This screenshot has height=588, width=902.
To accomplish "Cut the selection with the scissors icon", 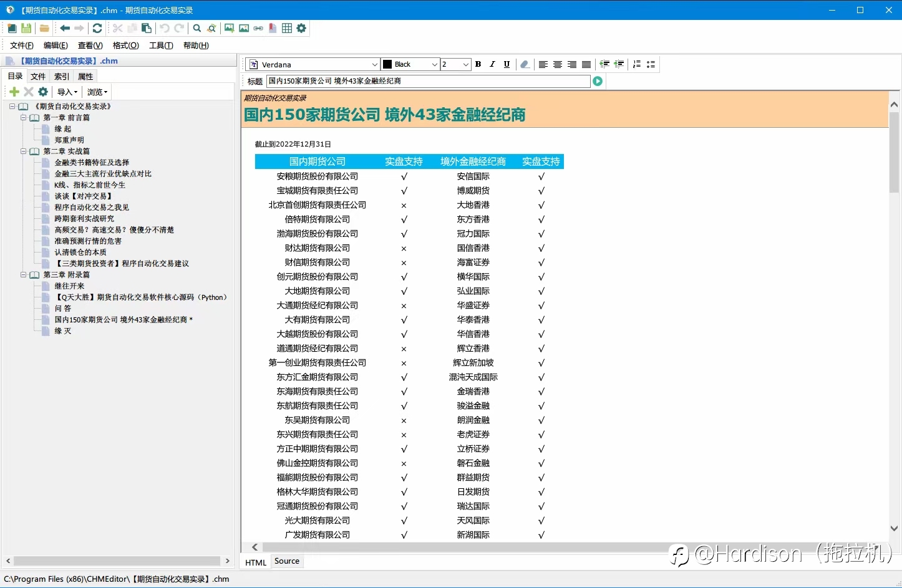I will click(x=117, y=28).
